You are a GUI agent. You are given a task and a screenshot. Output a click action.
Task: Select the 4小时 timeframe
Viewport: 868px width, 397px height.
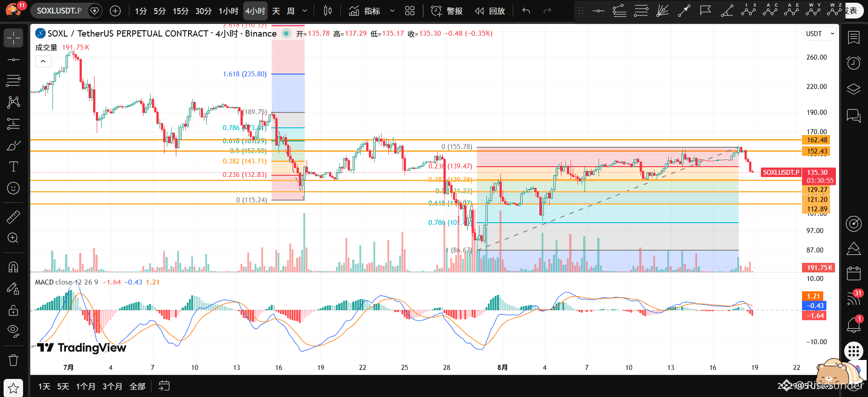255,11
